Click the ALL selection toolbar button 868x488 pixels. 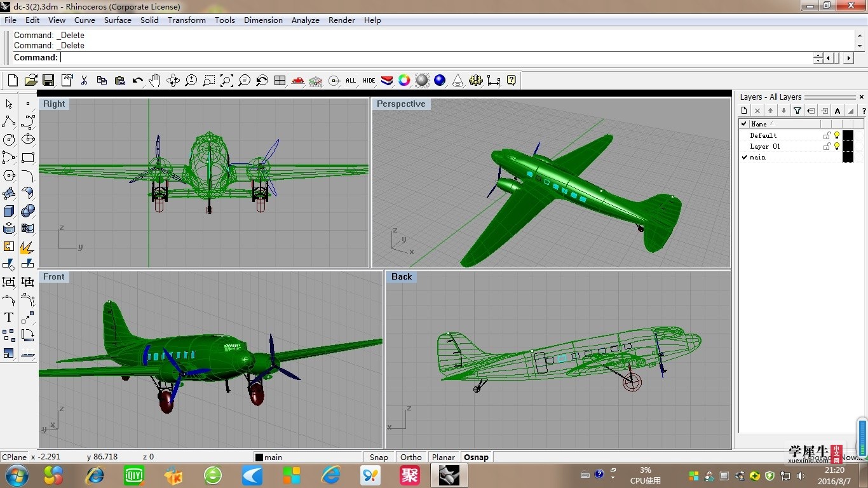tap(351, 81)
